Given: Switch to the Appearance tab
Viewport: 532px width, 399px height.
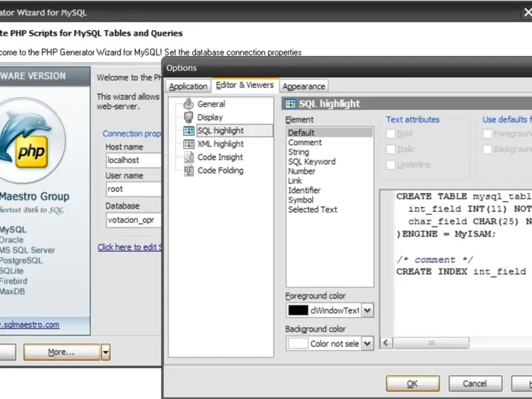Looking at the screenshot, I should (x=304, y=86).
